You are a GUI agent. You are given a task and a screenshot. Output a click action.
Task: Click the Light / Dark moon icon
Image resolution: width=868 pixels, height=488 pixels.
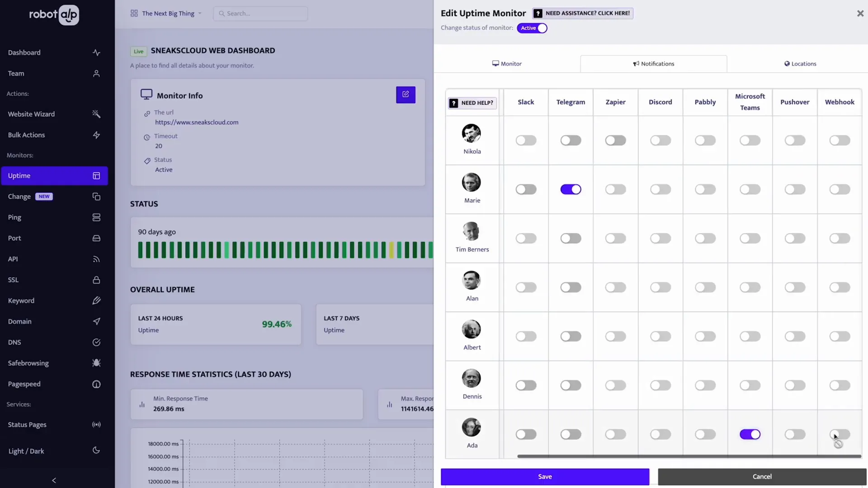click(96, 450)
